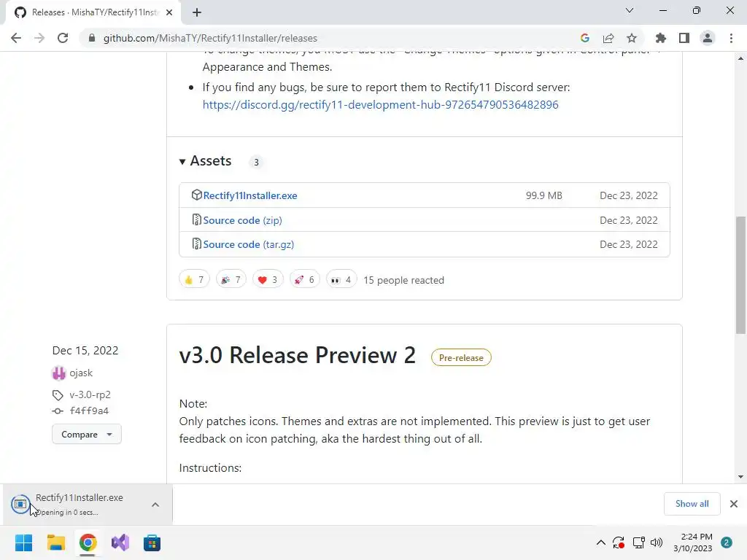
Task: Click zip file icon beside Source code (zip)
Action: click(196, 219)
